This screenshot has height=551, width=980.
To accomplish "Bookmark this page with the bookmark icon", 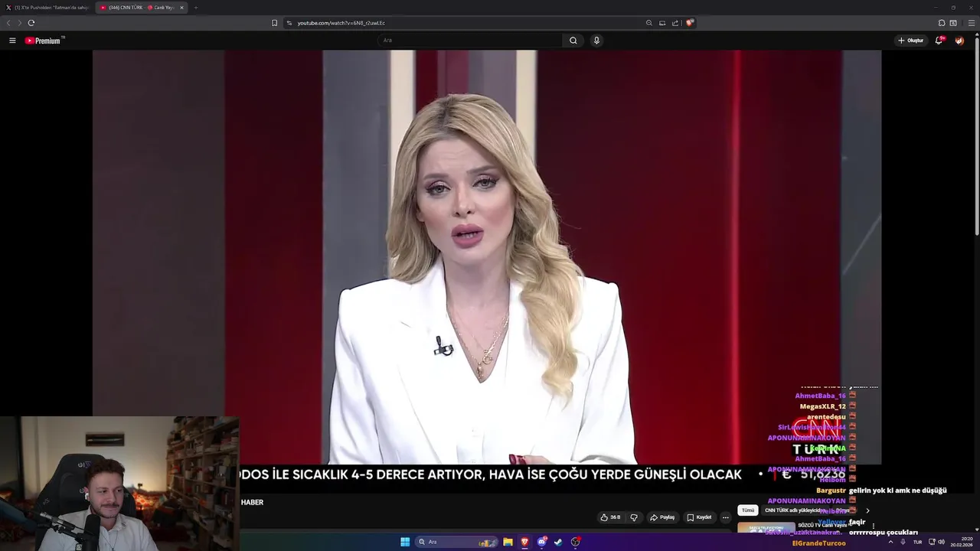I will (x=274, y=23).
